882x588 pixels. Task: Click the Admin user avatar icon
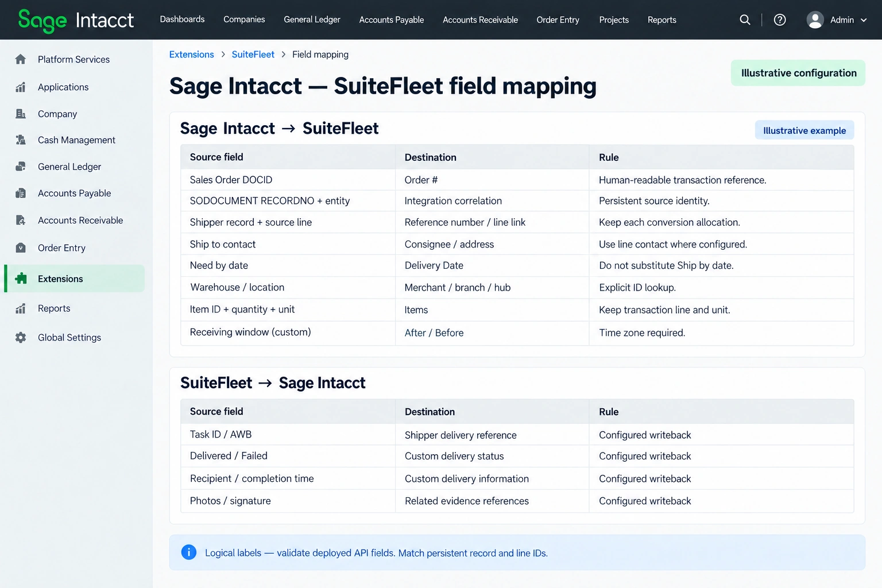815,20
